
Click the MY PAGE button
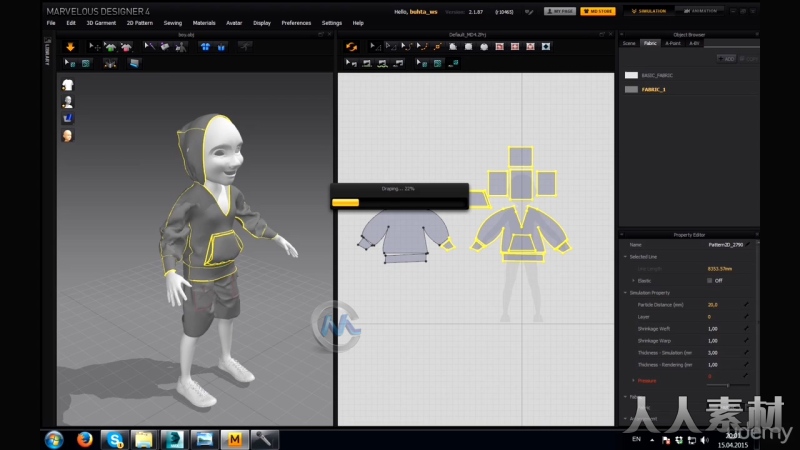560,11
